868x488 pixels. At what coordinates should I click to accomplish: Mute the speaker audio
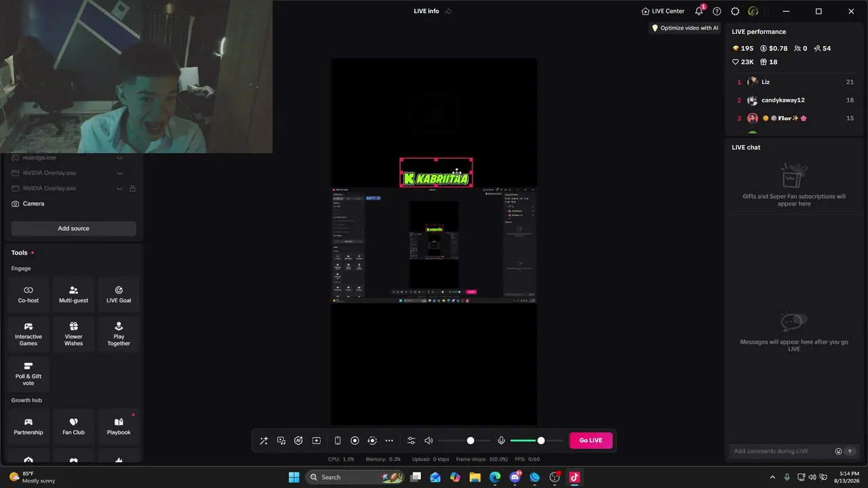pyautogui.click(x=429, y=441)
